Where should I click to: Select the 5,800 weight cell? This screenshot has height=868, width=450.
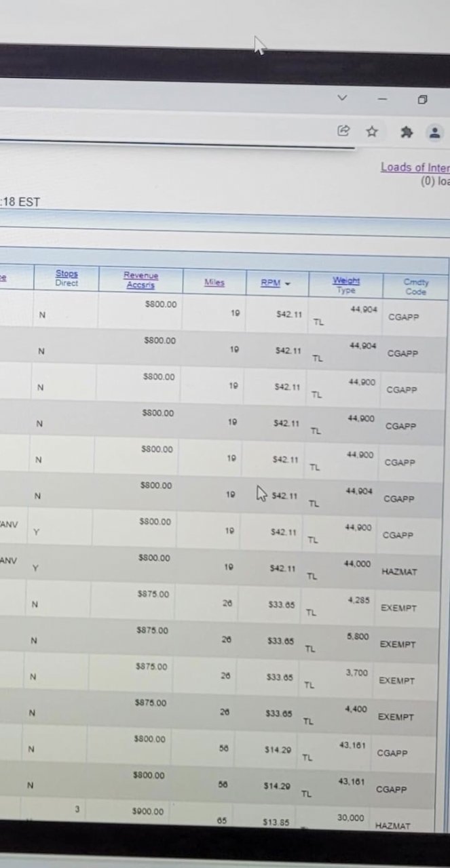click(357, 636)
